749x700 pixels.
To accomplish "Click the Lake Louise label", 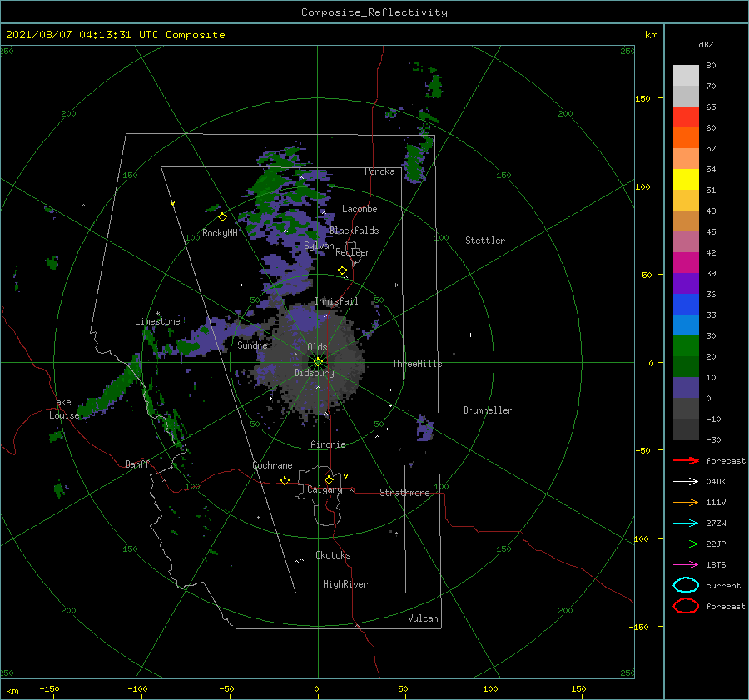I will pos(64,409).
